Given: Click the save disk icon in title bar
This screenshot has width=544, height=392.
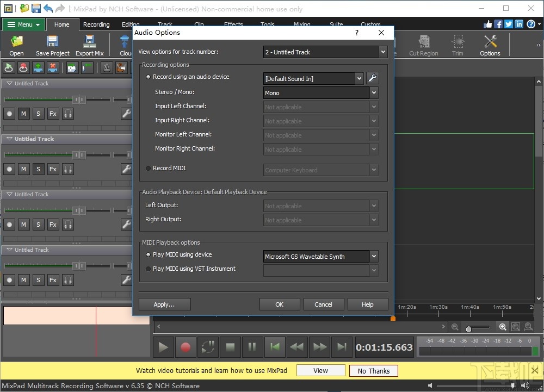Looking at the screenshot, I should pos(36,9).
